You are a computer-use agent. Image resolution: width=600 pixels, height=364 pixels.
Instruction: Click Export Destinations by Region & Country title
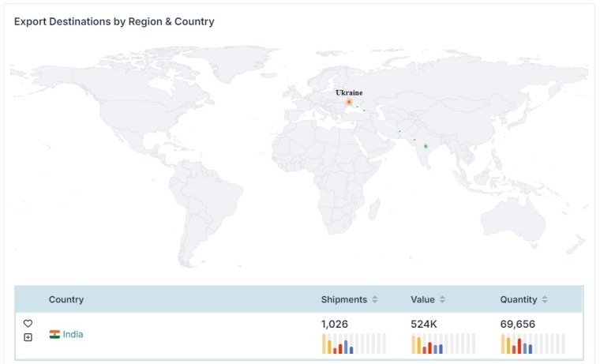pos(114,21)
